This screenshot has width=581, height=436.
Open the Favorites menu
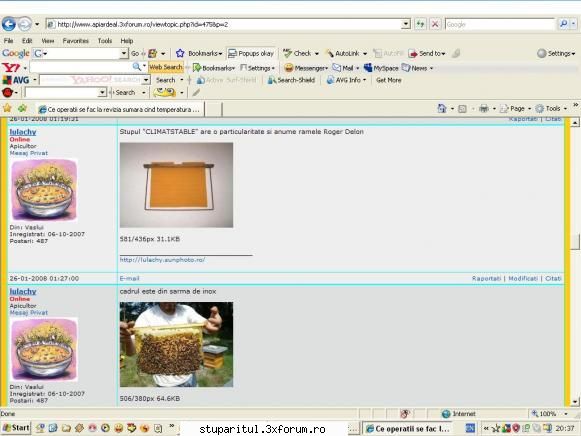75,41
